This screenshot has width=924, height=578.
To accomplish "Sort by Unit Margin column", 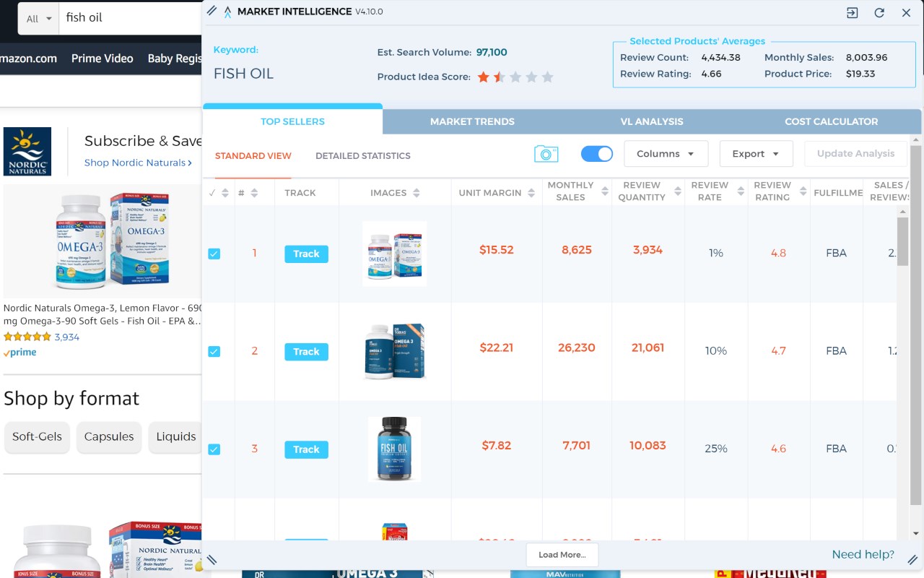I will [531, 193].
